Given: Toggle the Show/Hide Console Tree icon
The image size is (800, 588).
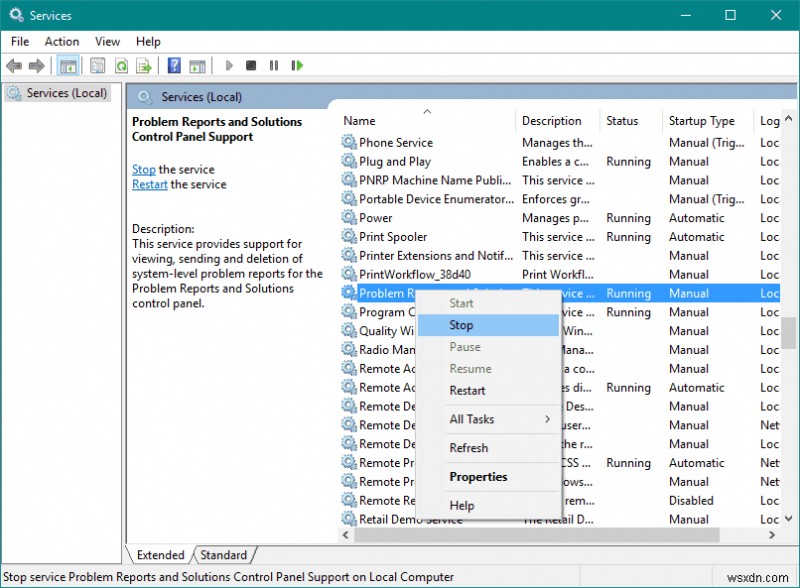Looking at the screenshot, I should click(x=68, y=66).
